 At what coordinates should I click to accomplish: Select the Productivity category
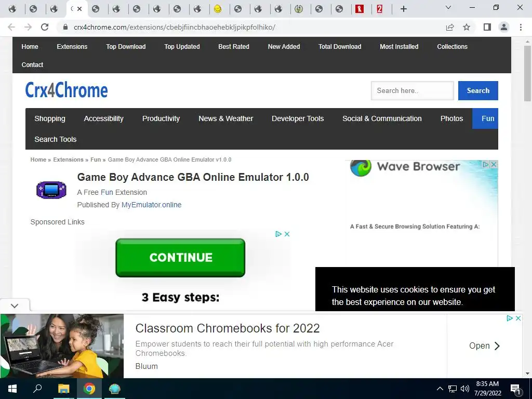[x=161, y=118]
